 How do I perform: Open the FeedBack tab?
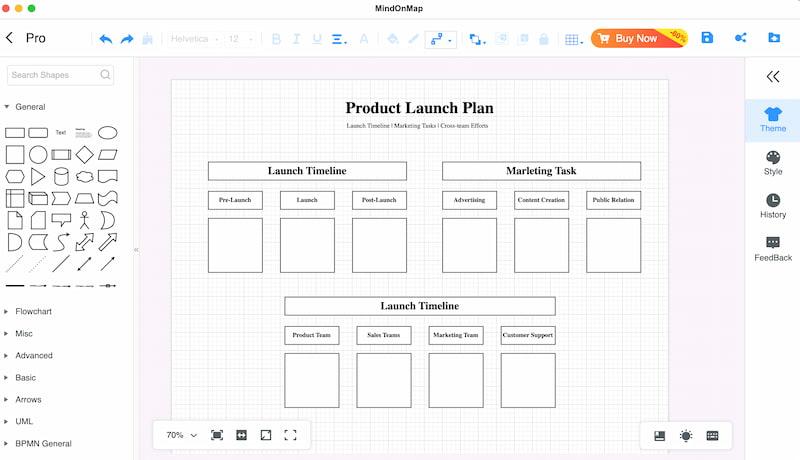click(x=773, y=249)
